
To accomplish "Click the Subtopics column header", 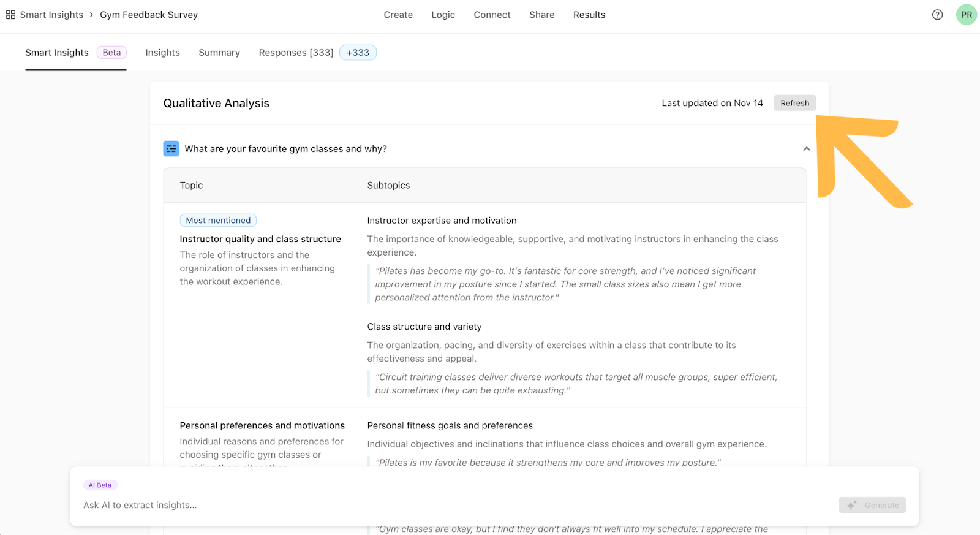I will pos(388,185).
